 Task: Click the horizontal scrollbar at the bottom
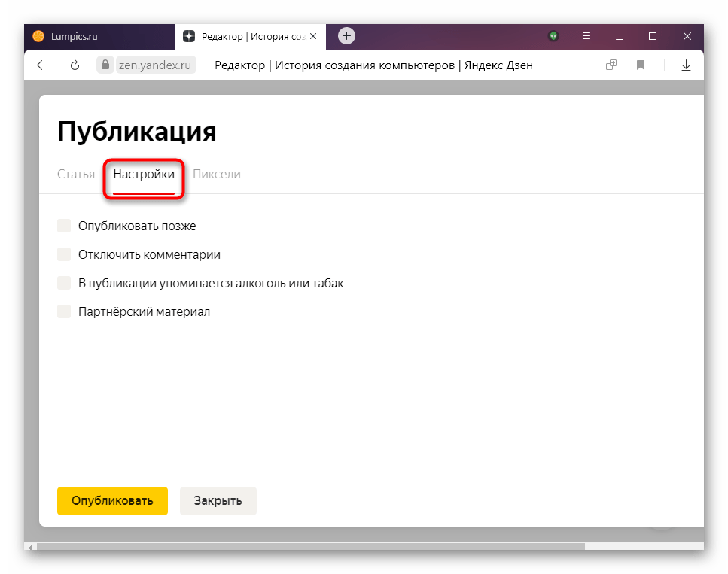pos(311,546)
